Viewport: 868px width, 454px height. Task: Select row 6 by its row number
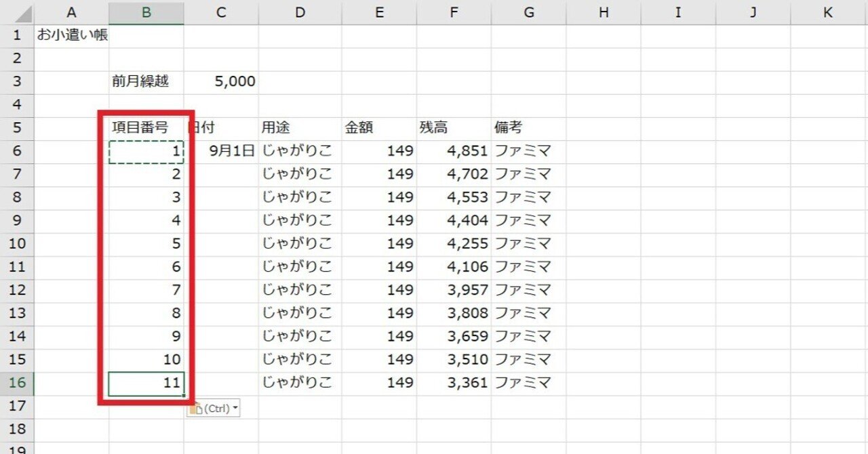pyautogui.click(x=17, y=151)
